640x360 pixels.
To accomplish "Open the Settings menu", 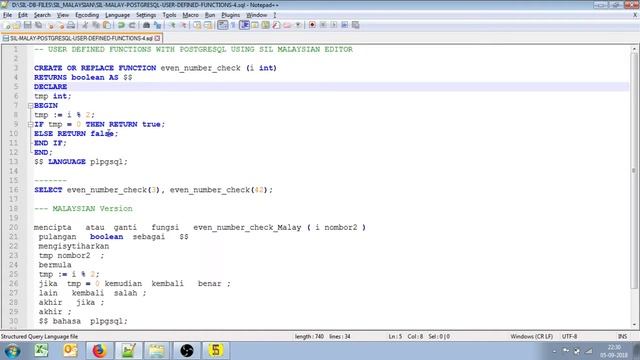I will click(x=146, y=15).
